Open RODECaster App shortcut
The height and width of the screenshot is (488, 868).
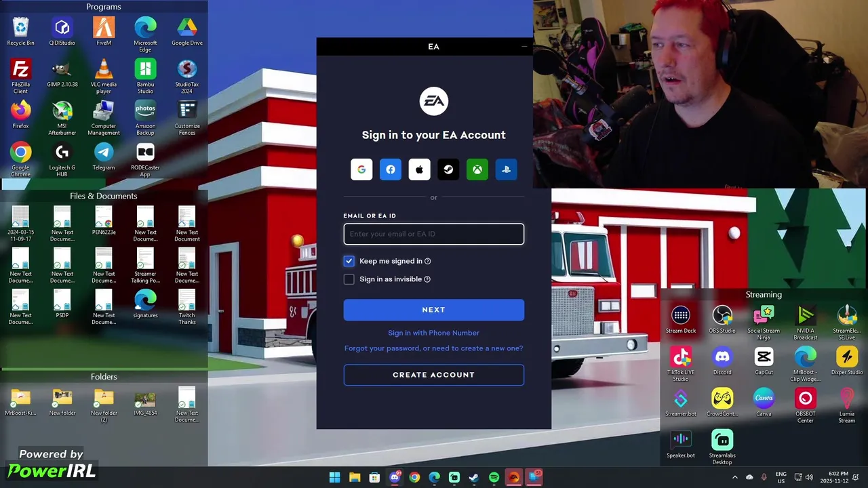tap(145, 159)
